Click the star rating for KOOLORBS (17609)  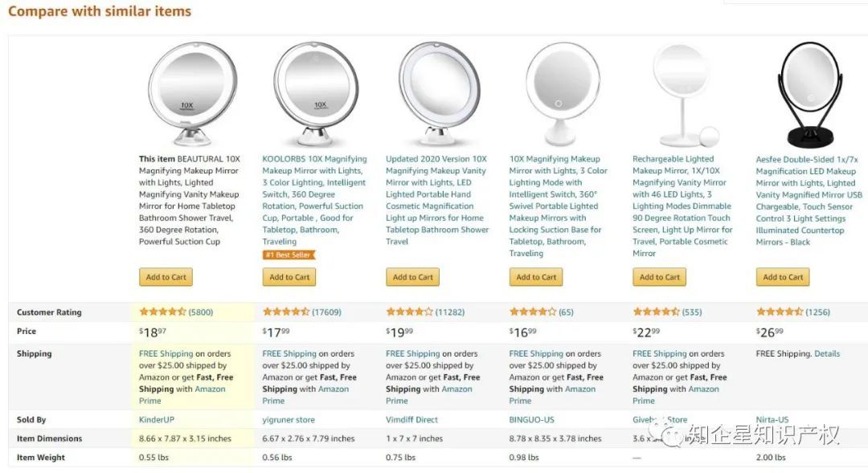[285, 312]
